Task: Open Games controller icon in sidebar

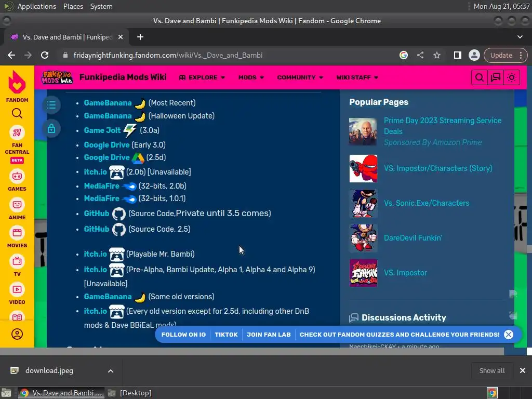Action: [17, 177]
